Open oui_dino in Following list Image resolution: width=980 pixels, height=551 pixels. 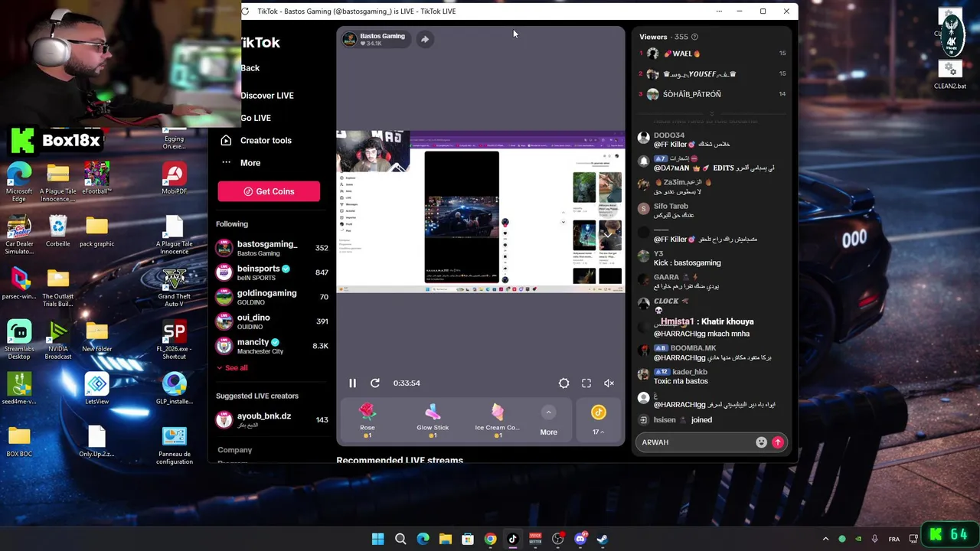tap(272, 321)
